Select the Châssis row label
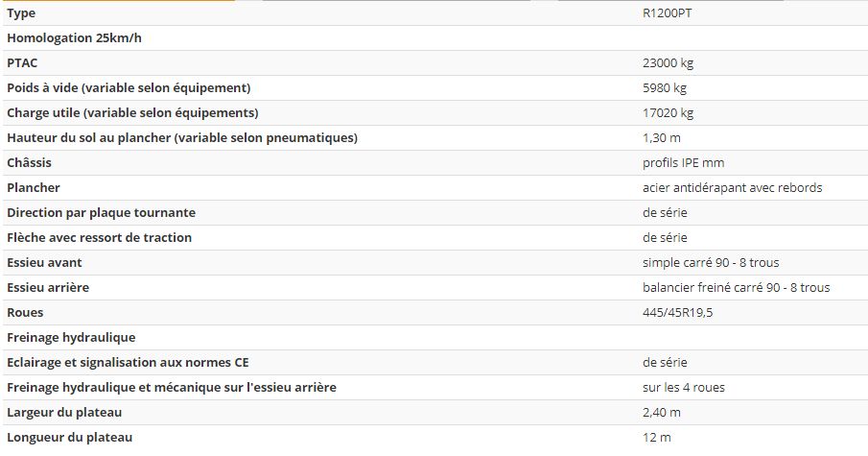Viewport: 868px width, 456px height. 29,163
